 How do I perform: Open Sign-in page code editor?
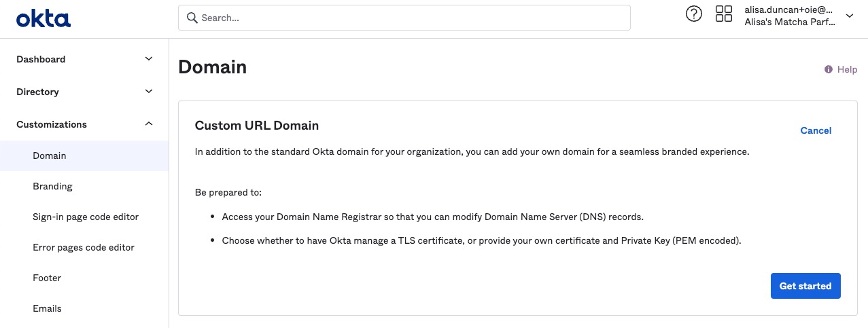(x=86, y=217)
